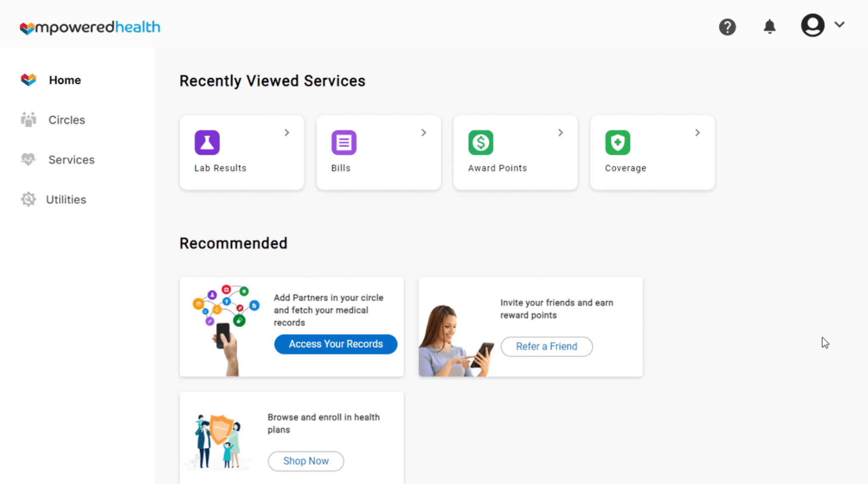The image size is (868, 484).
Task: Open Award Points card chevron
Action: coord(561,133)
